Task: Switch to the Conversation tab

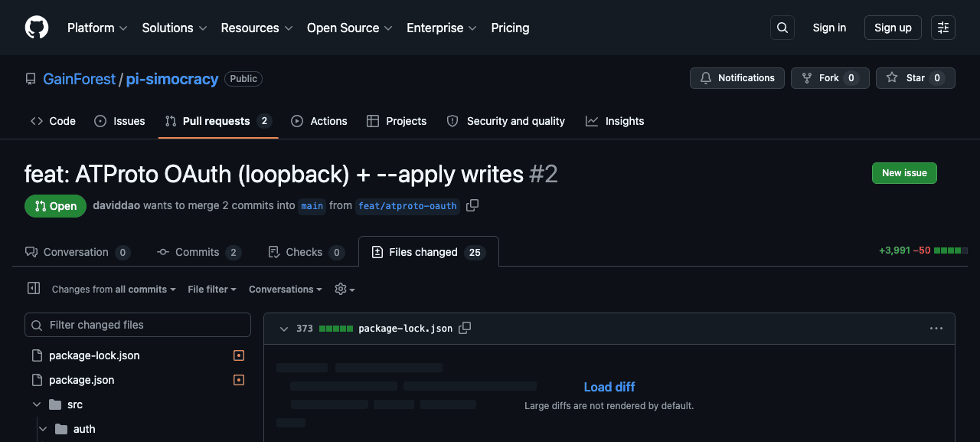Action: (77, 252)
